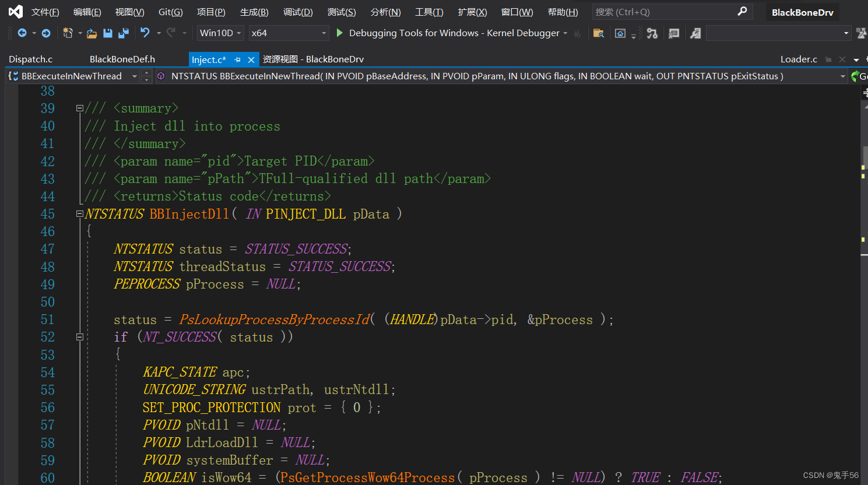Screen dimensions: 868x485
Task: Save the current file with the disk icon
Action: coord(108,33)
